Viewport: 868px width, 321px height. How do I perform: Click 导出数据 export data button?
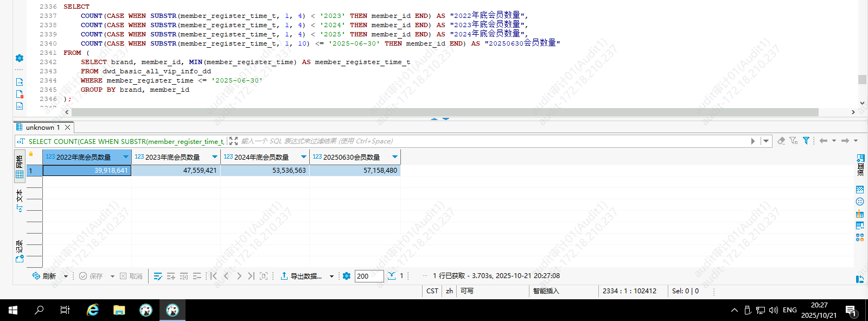click(301, 276)
